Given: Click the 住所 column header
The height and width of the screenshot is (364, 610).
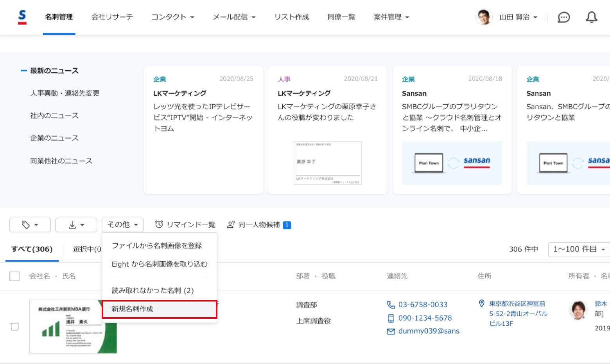Looking at the screenshot, I should coord(484,276).
